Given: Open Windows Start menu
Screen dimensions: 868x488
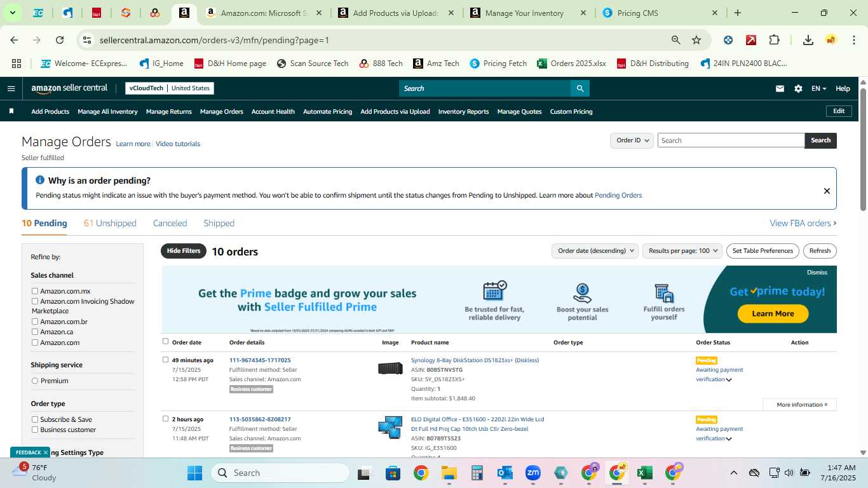Looking at the screenshot, I should point(194,473).
